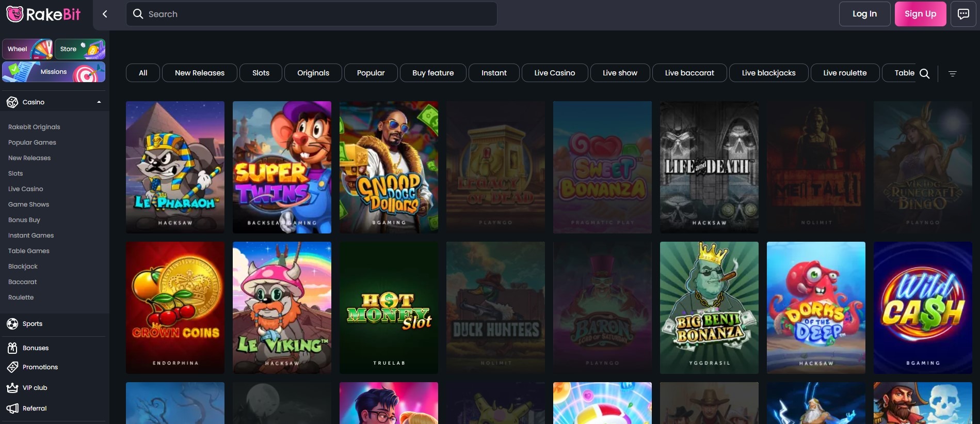
Task: Open Instant Games in sidebar
Action: point(31,235)
